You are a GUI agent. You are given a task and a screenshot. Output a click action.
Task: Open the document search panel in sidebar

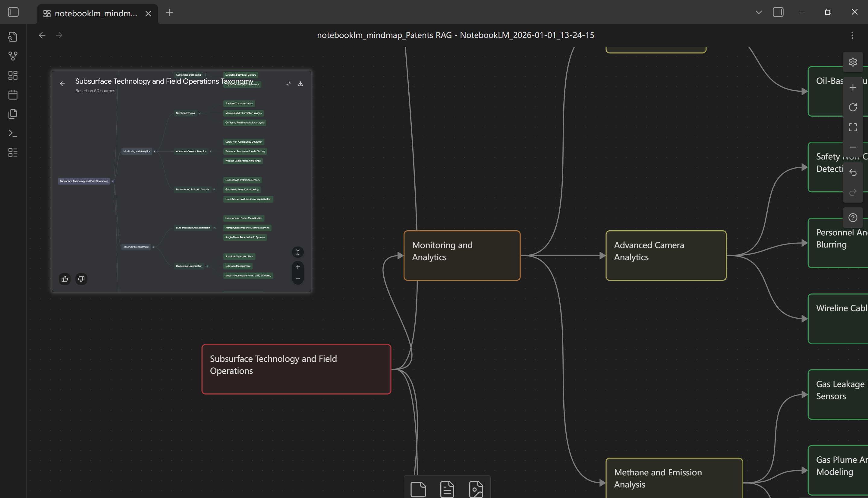[13, 36]
